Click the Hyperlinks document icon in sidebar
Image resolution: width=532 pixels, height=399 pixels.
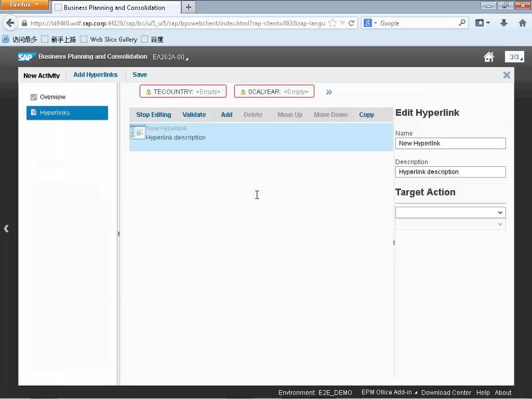point(34,112)
